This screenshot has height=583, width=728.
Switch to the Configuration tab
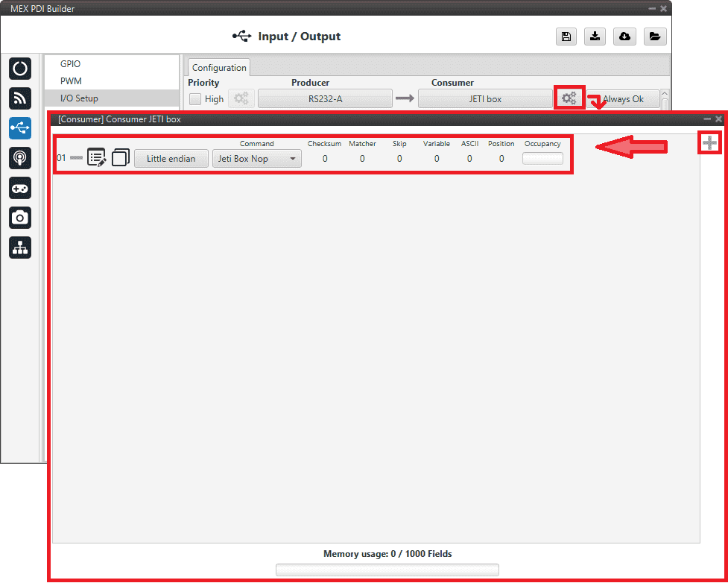click(219, 68)
